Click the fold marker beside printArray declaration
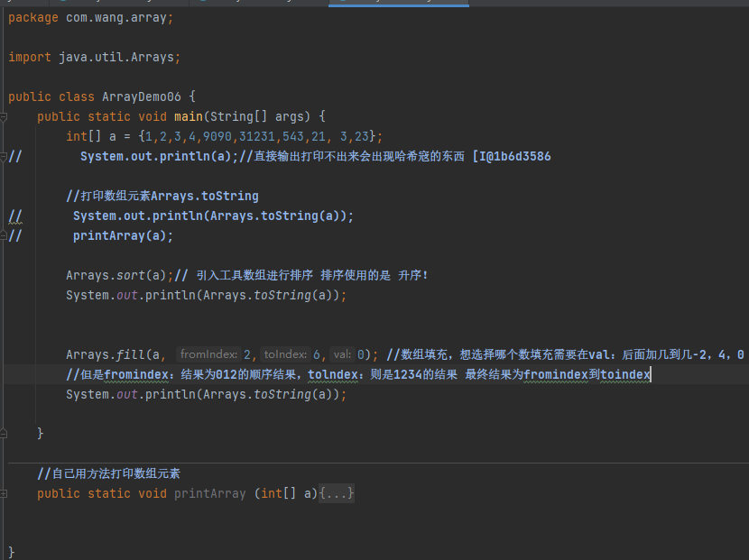The image size is (749, 560). click(x=5, y=494)
